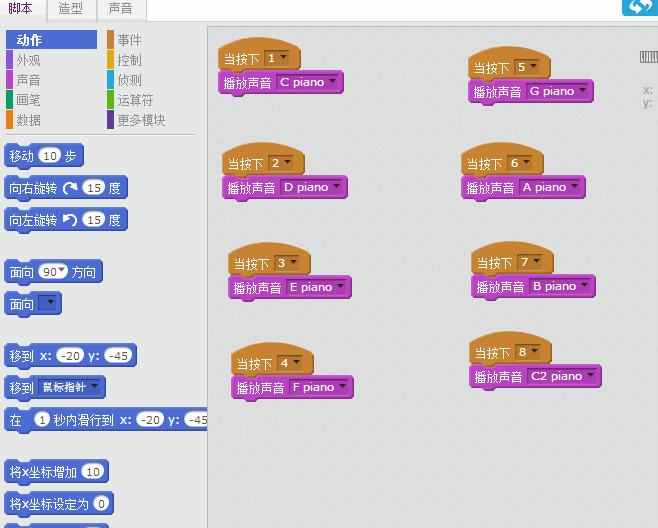
Task: Select the 外观 block category
Action: tap(29, 60)
